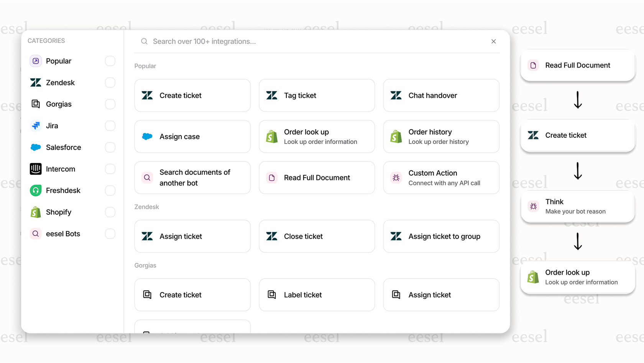
Task: Select Custom Action to connect any API call
Action: (x=441, y=178)
